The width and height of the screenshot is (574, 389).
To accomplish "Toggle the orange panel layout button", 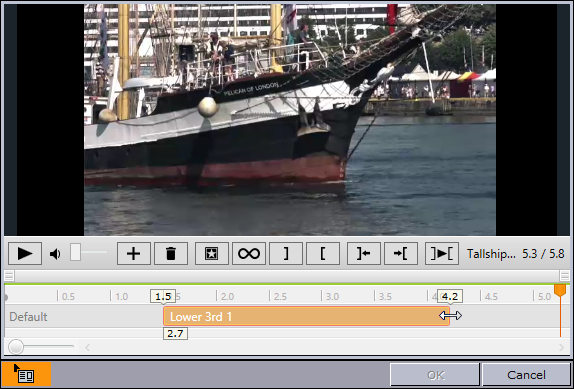I will (26, 374).
